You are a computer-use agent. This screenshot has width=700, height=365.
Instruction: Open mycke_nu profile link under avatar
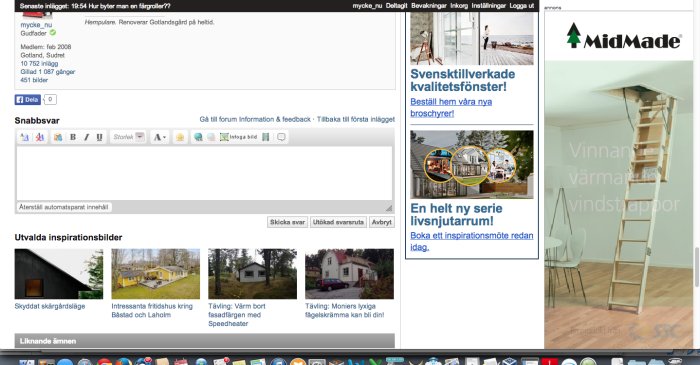pyautogui.click(x=36, y=25)
